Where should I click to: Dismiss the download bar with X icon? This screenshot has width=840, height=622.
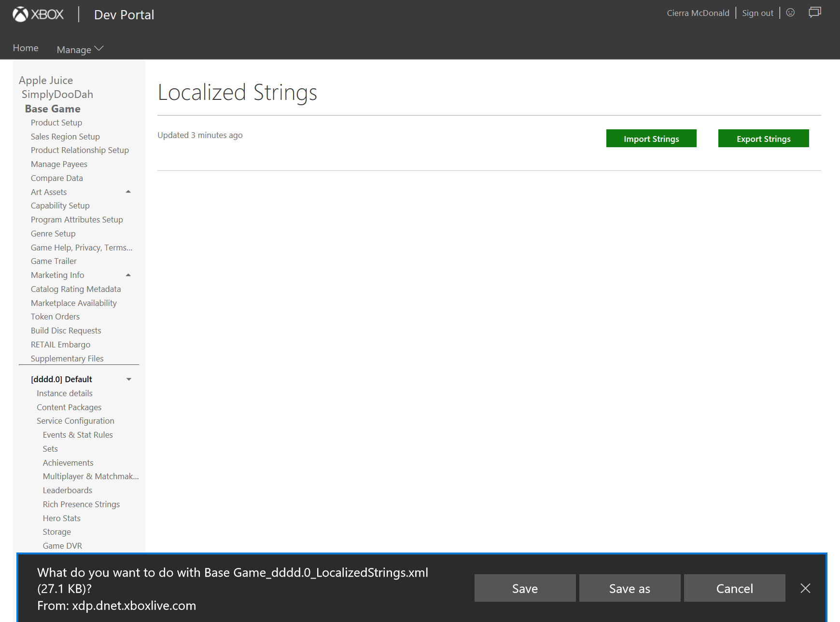(x=805, y=588)
